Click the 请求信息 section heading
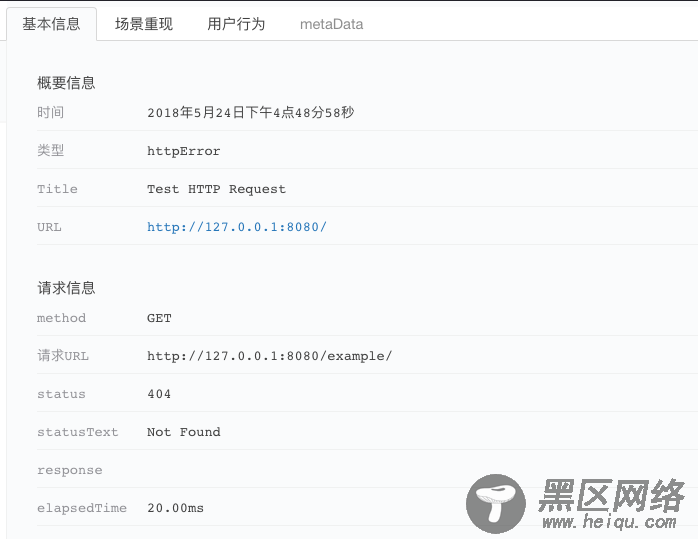698x539 pixels. [66, 288]
